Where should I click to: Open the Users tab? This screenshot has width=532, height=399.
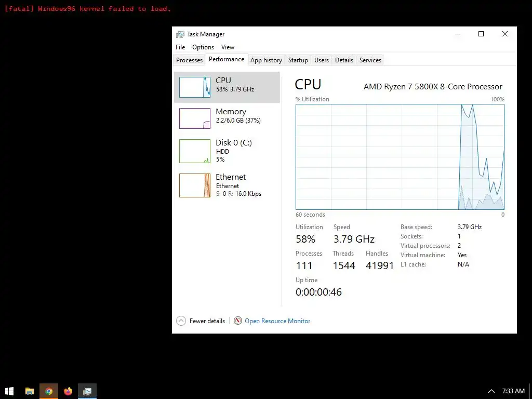(x=321, y=60)
